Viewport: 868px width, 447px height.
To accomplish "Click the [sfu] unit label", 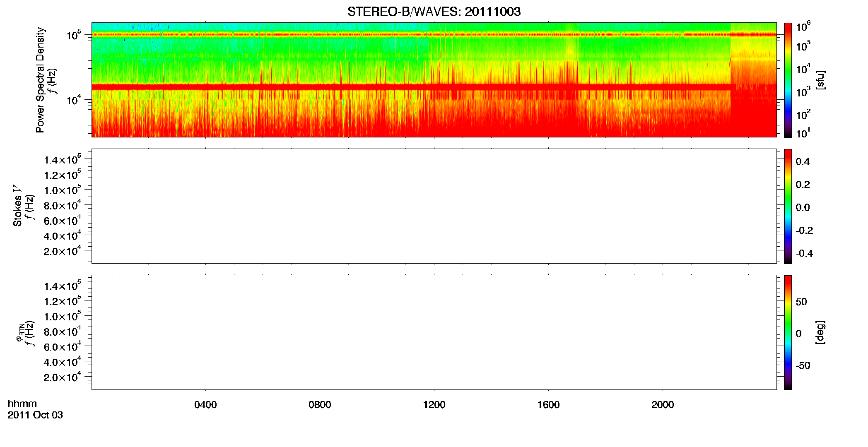I will click(x=820, y=80).
